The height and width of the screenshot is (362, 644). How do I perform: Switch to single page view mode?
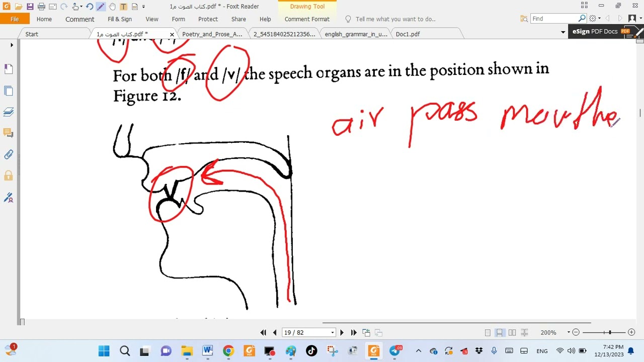(x=488, y=332)
